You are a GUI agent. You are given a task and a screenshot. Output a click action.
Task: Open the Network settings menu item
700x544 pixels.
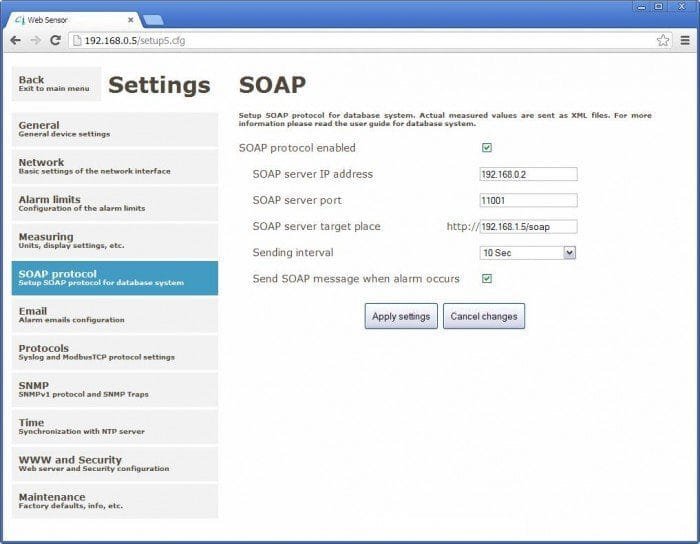(115, 166)
